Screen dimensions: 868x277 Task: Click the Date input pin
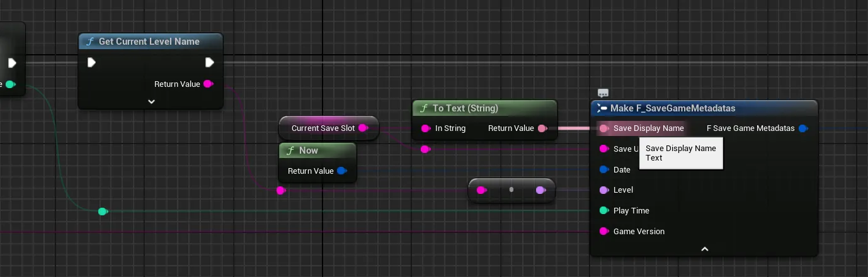pyautogui.click(x=603, y=169)
